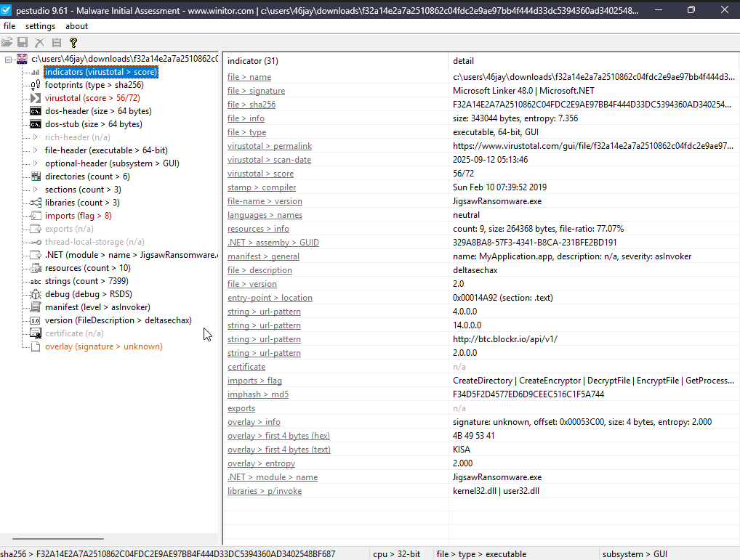Expand the file-header tree node

(36, 150)
